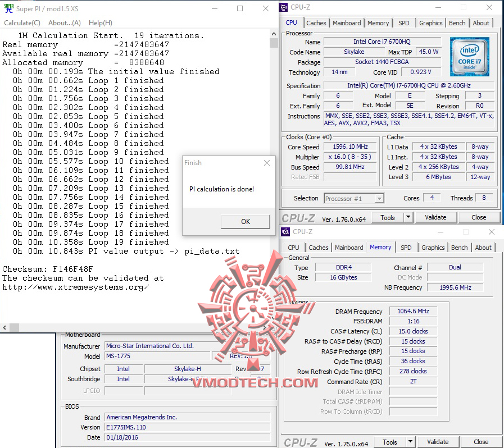Click the Level 3 cache value '6 MBytes'
This screenshot has width=504, height=448.
pos(438,177)
